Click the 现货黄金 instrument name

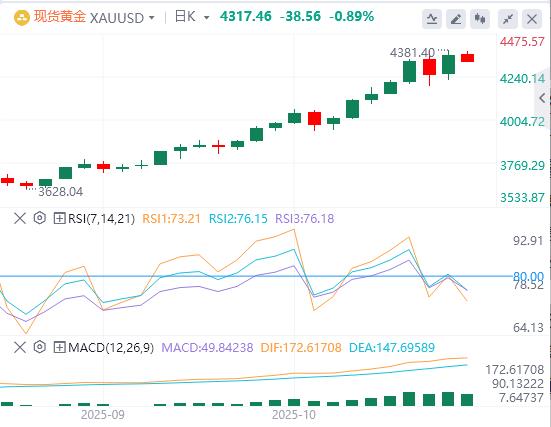click(60, 17)
